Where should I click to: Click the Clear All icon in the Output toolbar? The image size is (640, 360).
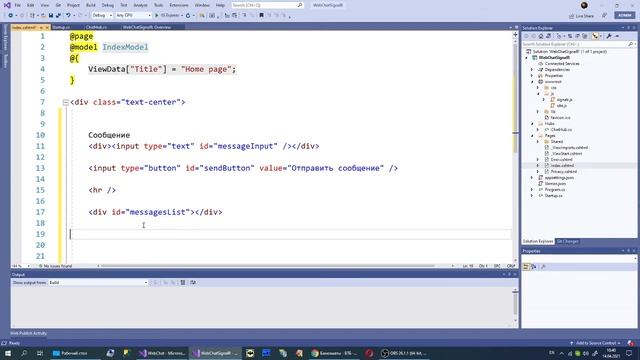pos(183,282)
